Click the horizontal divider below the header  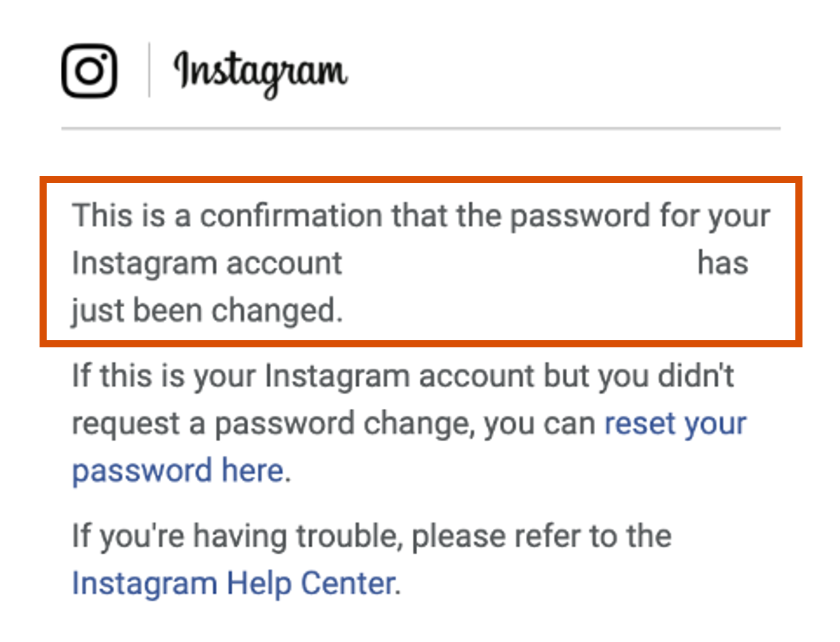(421, 128)
